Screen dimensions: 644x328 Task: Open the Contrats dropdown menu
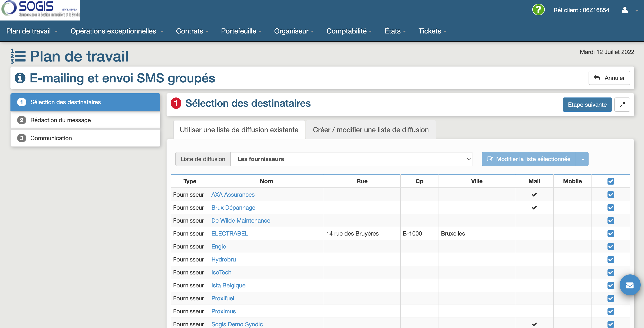(192, 31)
